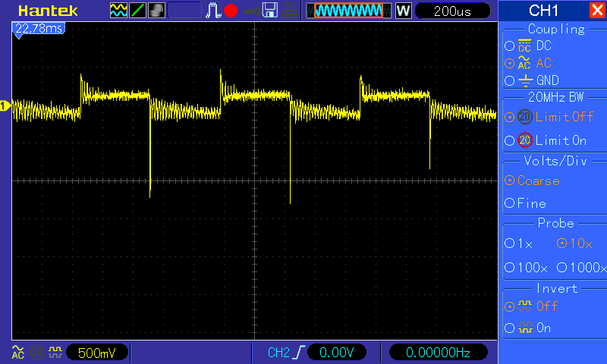Click the printer icon in top bar
Screen dimensions: 607x364
pos(289,11)
